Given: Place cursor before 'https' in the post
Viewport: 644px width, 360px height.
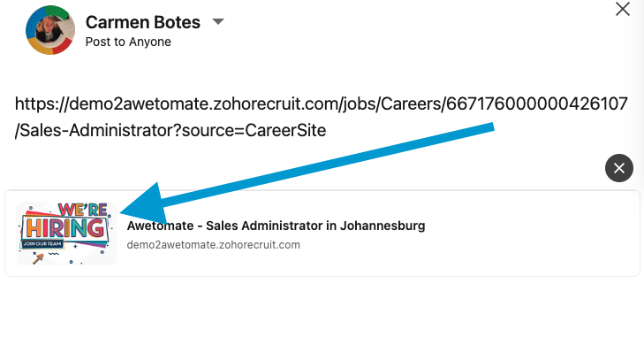Looking at the screenshot, I should tap(16, 105).
